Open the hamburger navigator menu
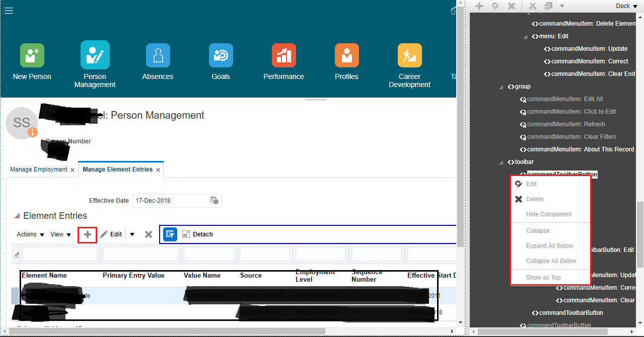Image resolution: width=644 pixels, height=337 pixels. tap(9, 11)
